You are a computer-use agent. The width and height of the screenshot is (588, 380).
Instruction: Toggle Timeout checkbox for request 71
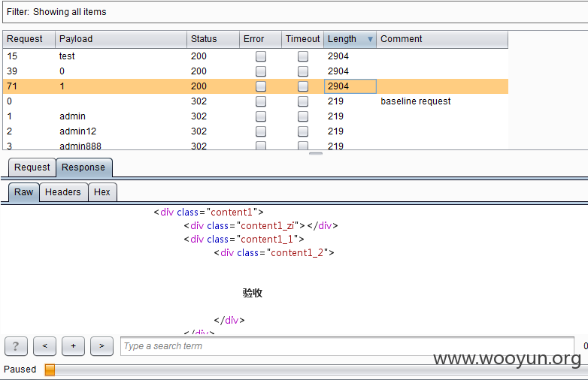point(302,86)
